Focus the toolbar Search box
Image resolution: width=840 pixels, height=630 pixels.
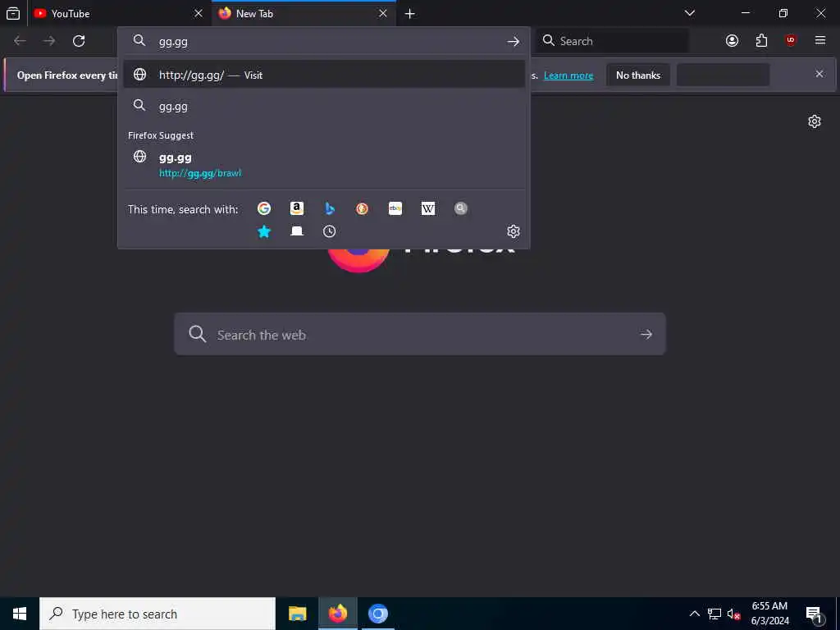click(x=612, y=41)
